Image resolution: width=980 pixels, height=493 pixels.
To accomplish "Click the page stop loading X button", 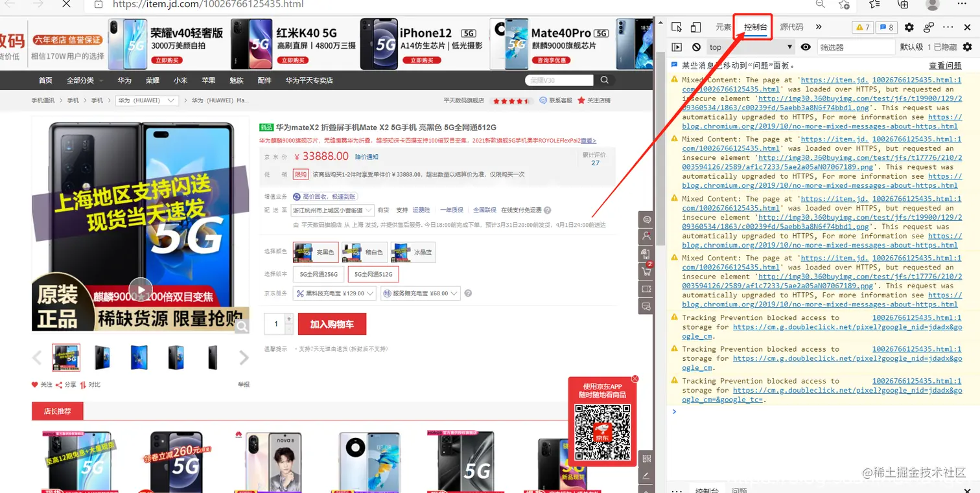I will 67,4.
